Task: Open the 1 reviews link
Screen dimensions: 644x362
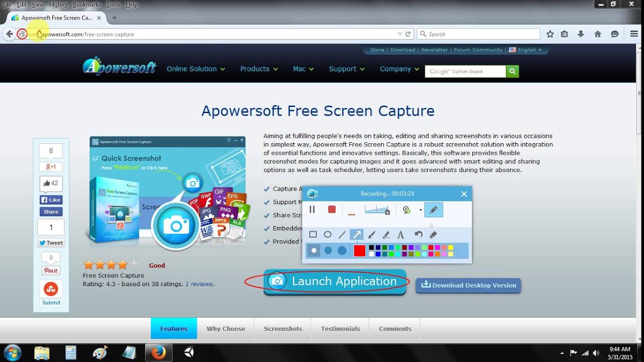Action: coord(199,284)
